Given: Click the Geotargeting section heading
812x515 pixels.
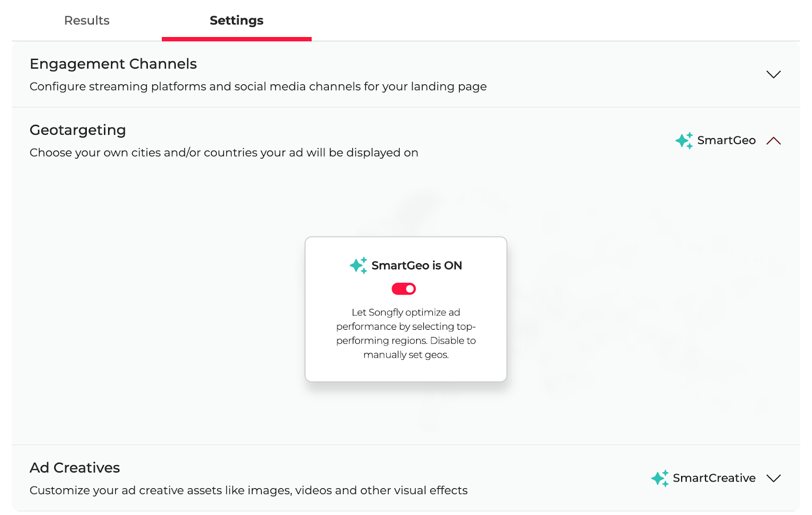Looking at the screenshot, I should tap(78, 130).
